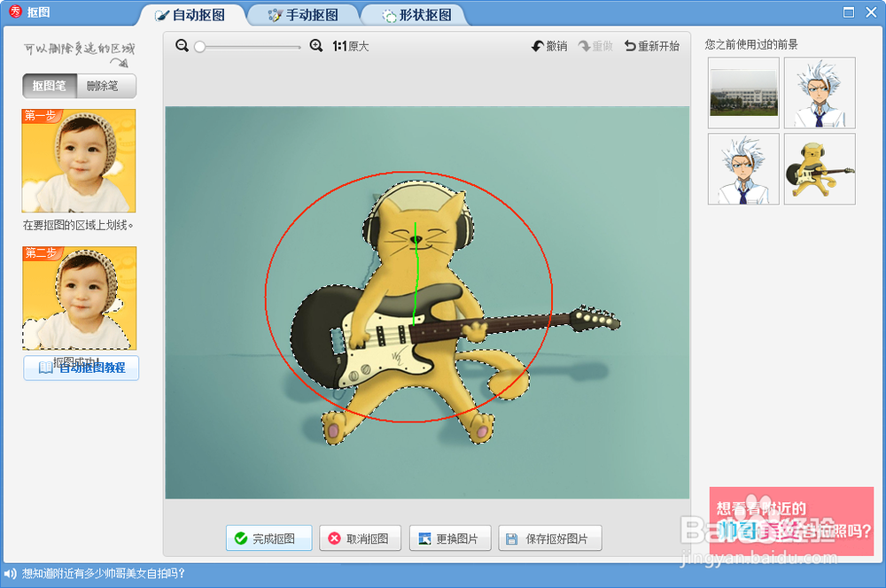
Task: Click the 第一步 tutorial thumbnail
Action: pyautogui.click(x=79, y=160)
